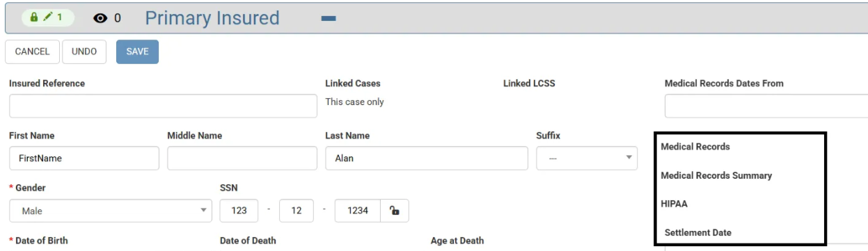
Task: Click the first SSN box showing 123
Action: pos(239,211)
